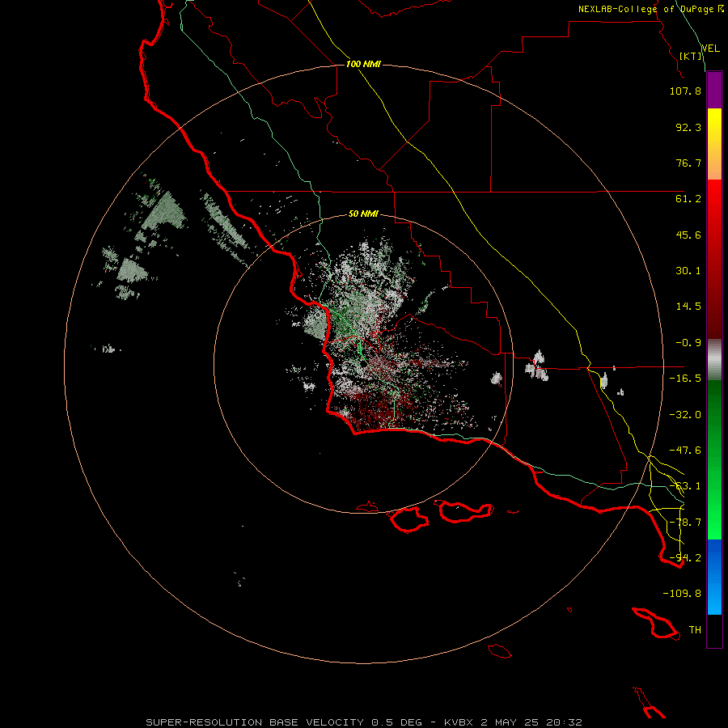Click the red segment of color bar
The width and height of the screenshot is (728, 728).
(x=714, y=259)
